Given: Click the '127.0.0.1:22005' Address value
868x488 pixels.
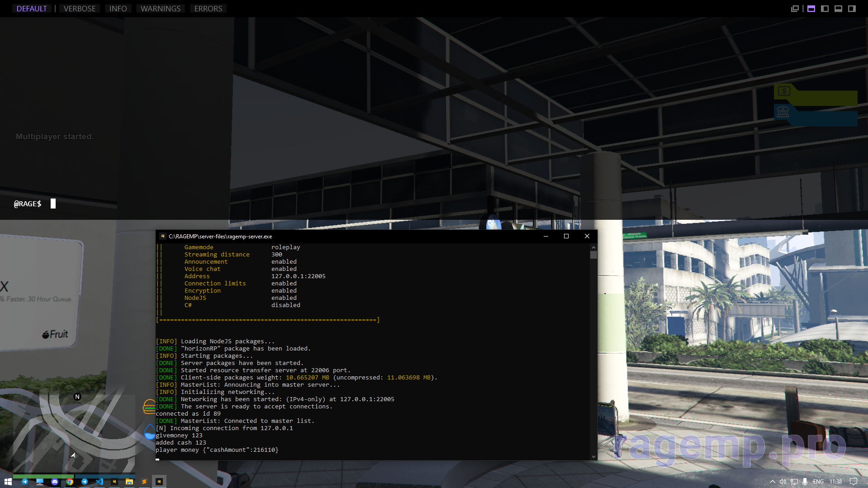Looking at the screenshot, I should (299, 276).
